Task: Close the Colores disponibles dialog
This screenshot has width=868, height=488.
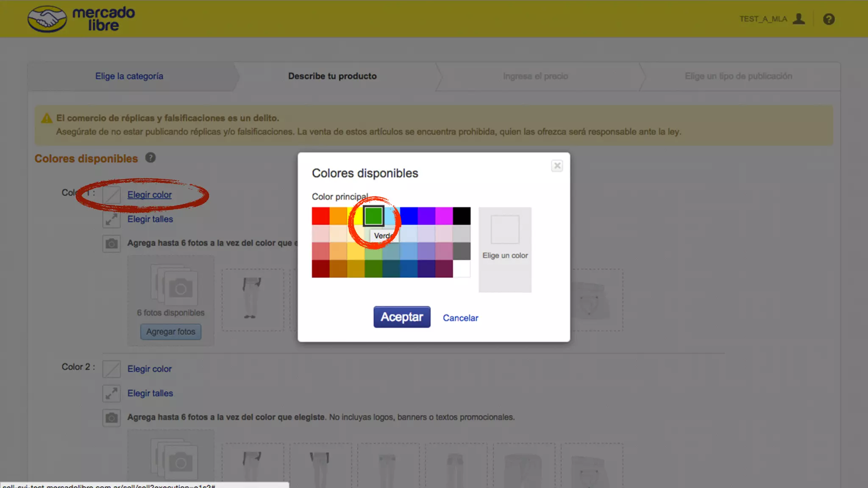Action: (557, 166)
